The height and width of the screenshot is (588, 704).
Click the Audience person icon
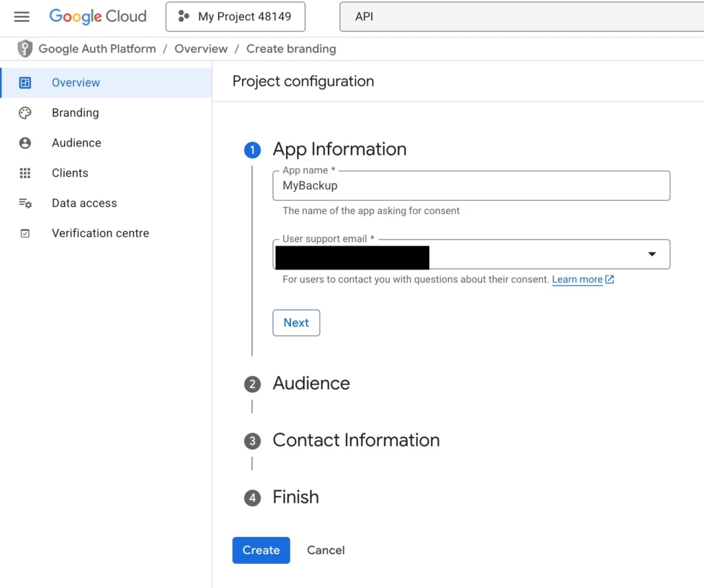pyautogui.click(x=25, y=143)
